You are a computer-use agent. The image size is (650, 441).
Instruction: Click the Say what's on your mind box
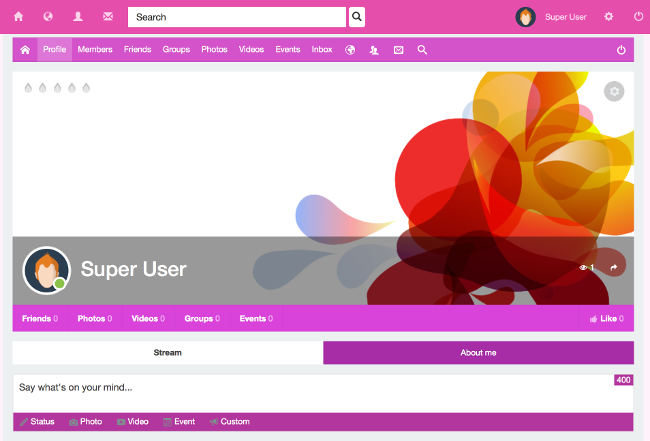pos(323,394)
